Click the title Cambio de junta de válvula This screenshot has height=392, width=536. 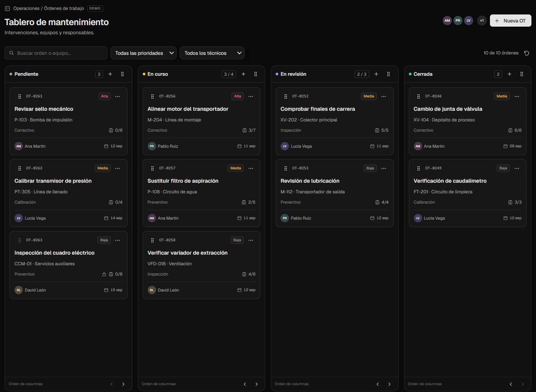(448, 109)
